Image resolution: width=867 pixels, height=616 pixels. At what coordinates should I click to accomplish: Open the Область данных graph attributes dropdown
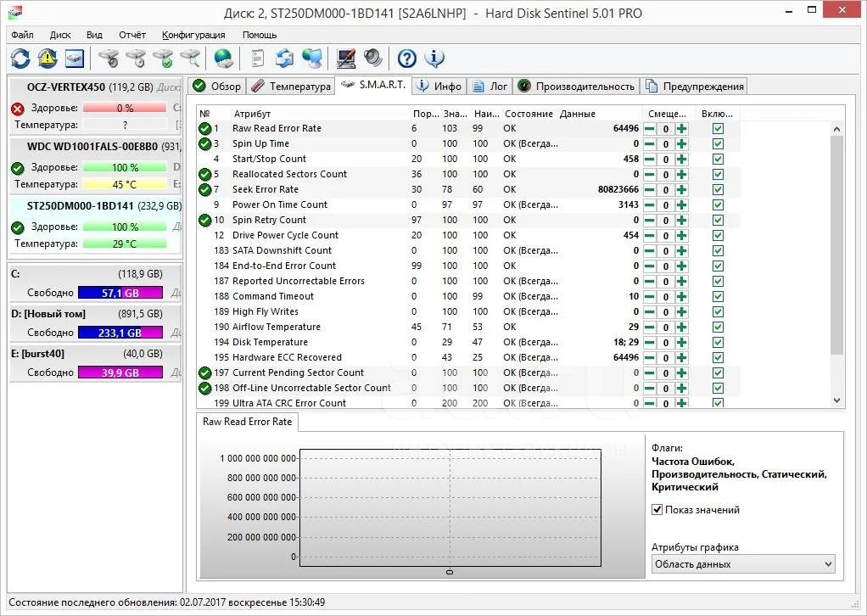point(743,564)
